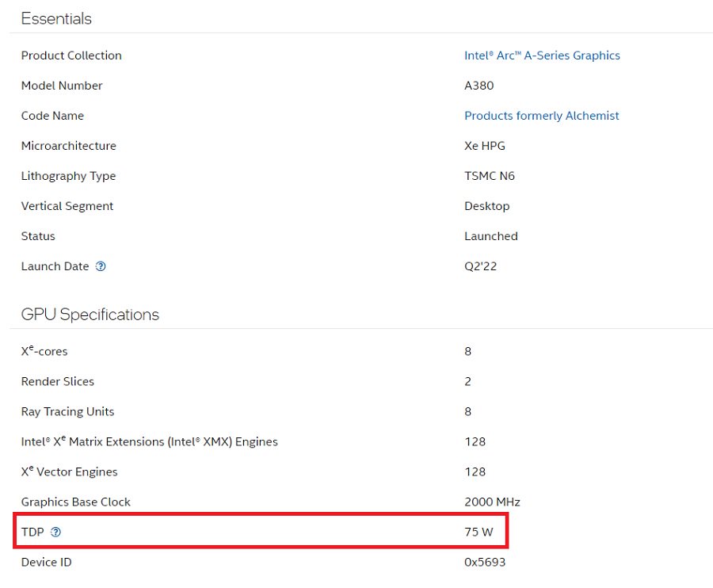The width and height of the screenshot is (713, 588).
Task: Click the Launched status value
Action: coord(490,236)
